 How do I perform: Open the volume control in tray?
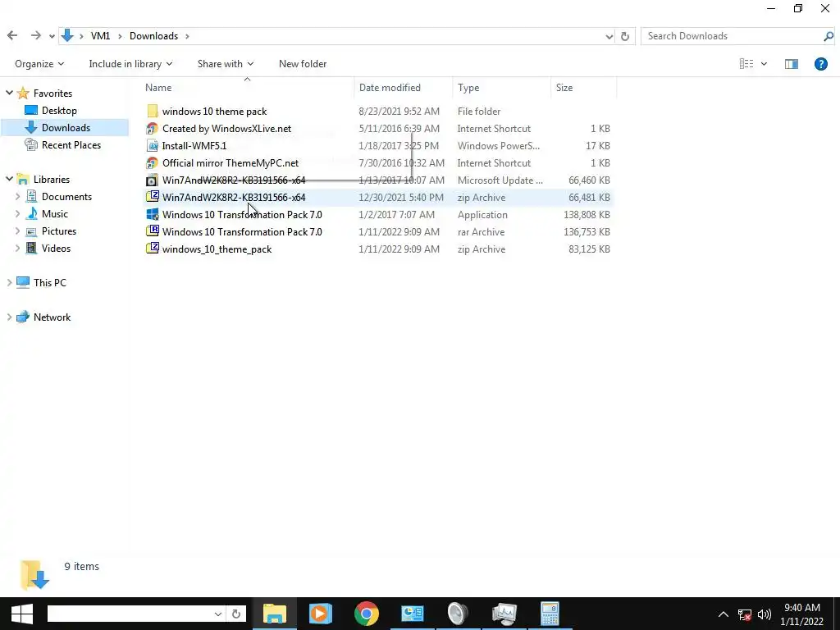[x=765, y=614]
